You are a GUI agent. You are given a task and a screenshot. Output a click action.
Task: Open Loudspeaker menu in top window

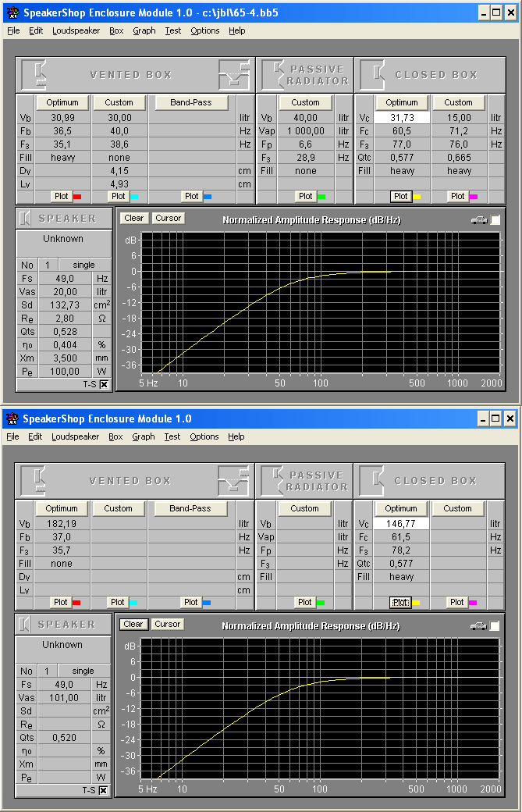76,30
